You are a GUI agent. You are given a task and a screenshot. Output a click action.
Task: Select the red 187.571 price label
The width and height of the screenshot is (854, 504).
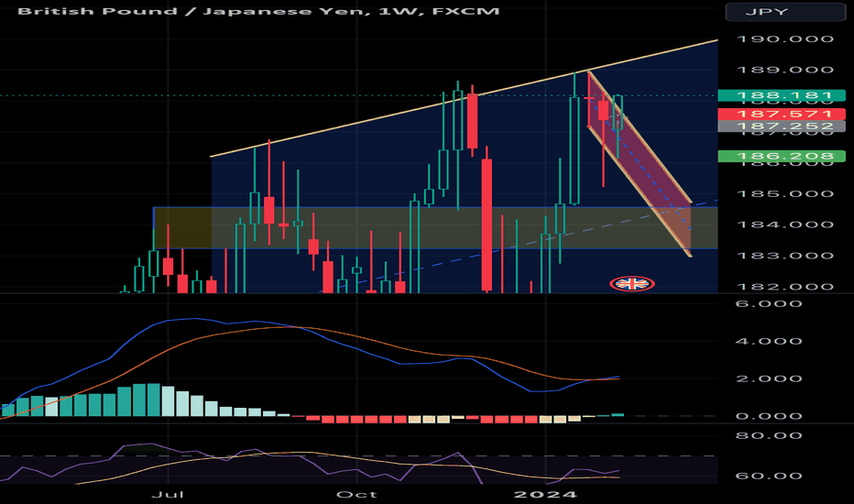782,114
